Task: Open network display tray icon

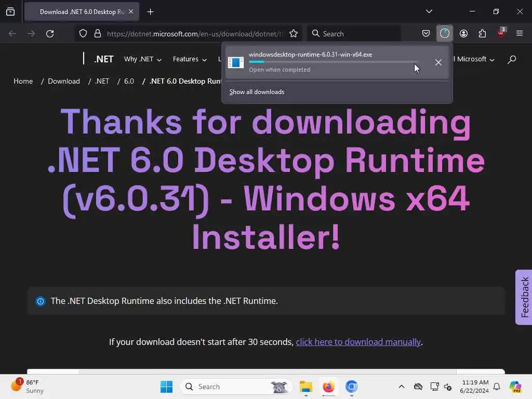Action: pos(434,387)
